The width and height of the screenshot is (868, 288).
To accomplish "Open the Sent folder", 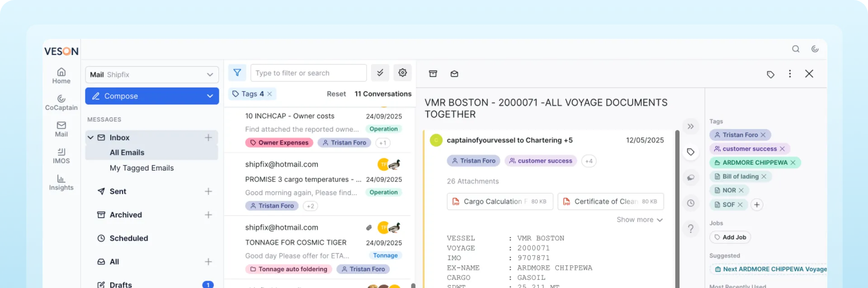I will (x=118, y=191).
